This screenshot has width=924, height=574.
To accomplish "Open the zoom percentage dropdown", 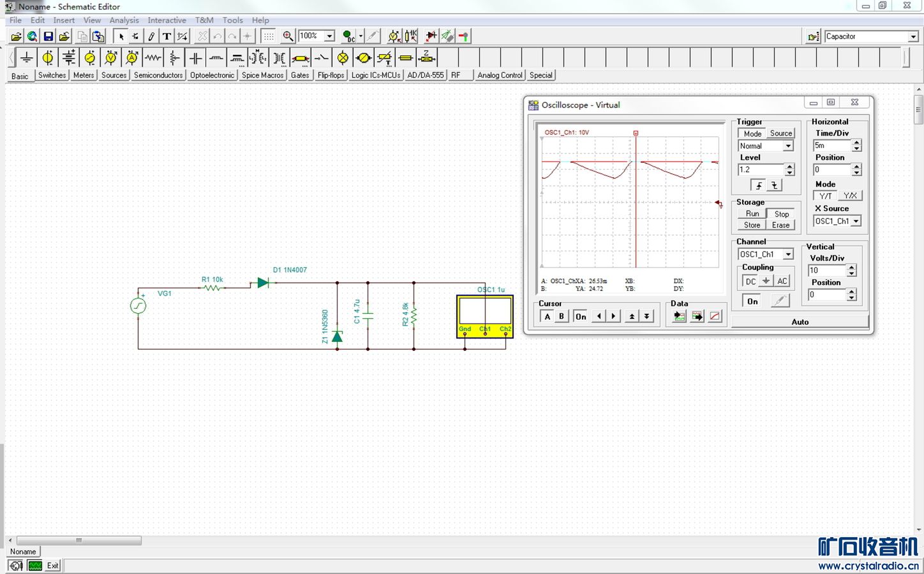I will coord(330,36).
